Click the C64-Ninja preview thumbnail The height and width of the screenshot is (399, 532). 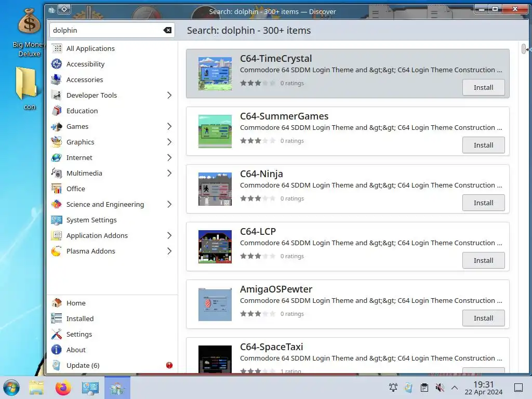215,189
